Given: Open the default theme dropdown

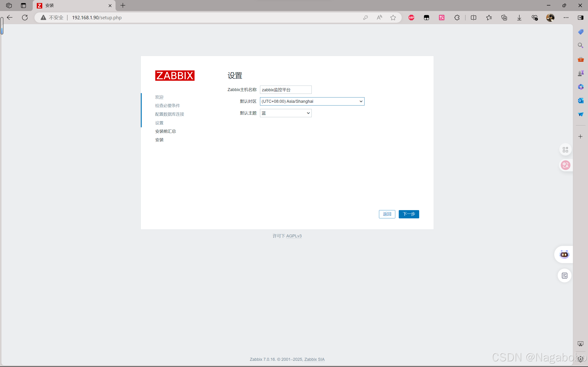Looking at the screenshot, I should [x=286, y=113].
